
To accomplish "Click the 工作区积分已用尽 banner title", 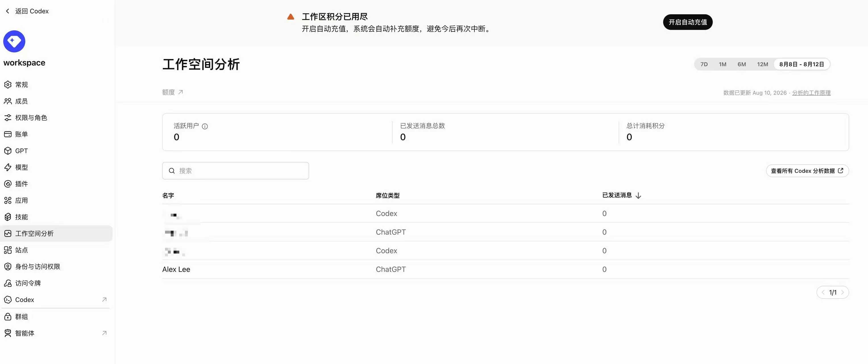I will point(335,17).
